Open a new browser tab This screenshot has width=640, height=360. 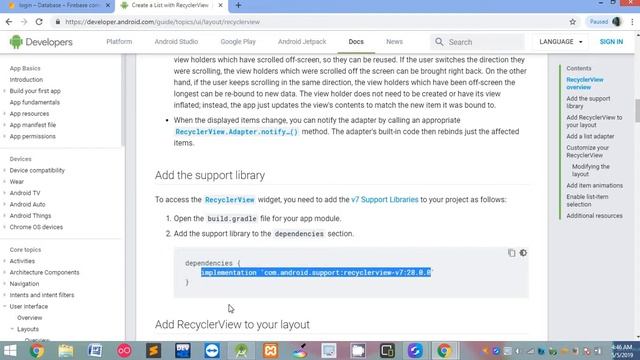click(238, 5)
